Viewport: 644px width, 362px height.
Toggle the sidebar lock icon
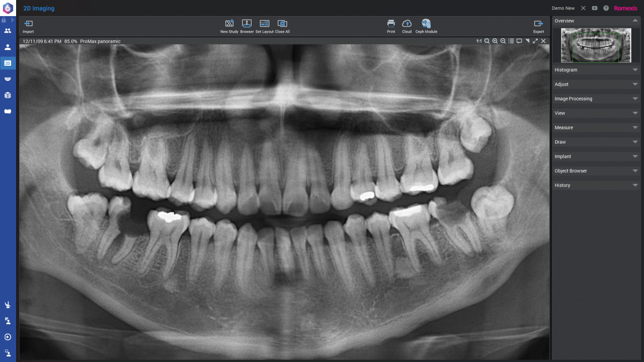(4, 20)
